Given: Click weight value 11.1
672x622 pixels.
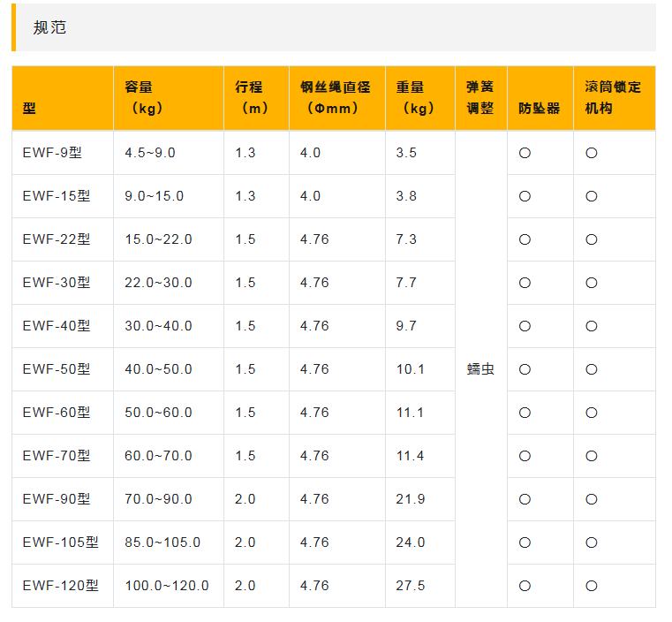Looking at the screenshot, I should [410, 413].
